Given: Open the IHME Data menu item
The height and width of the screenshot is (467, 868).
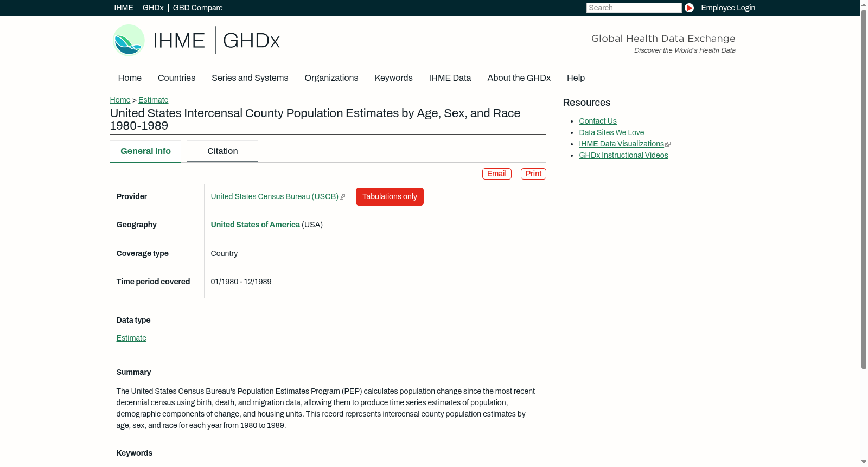Looking at the screenshot, I should 450,78.
